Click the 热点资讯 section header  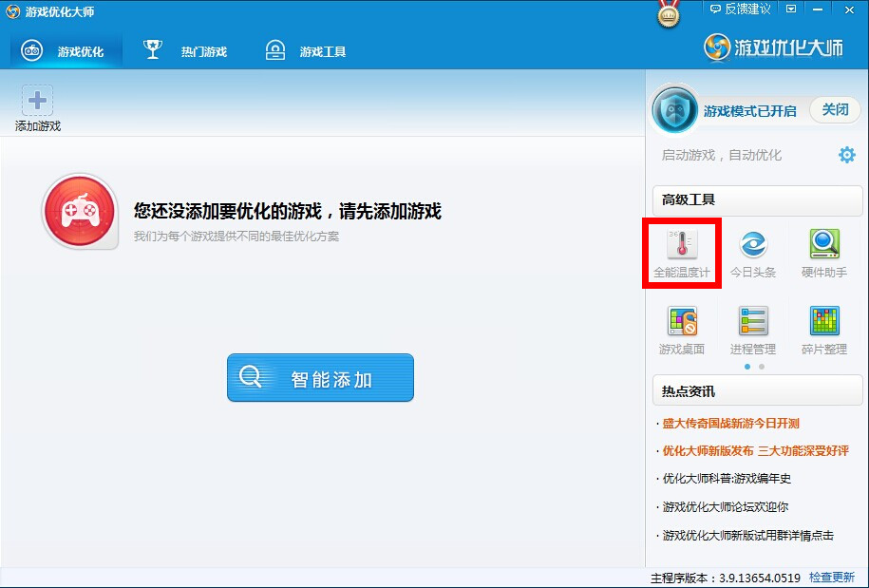757,391
